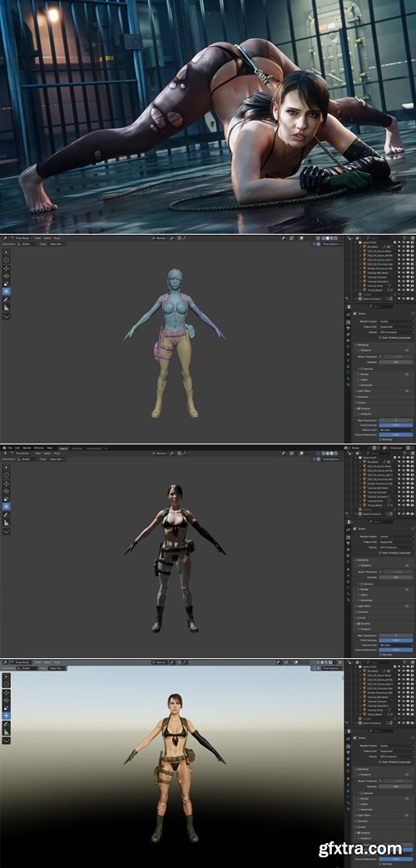The height and width of the screenshot is (868, 416).
Task: Toggle Denoise checkbox in dark textured-model window
Action: click(361, 584)
